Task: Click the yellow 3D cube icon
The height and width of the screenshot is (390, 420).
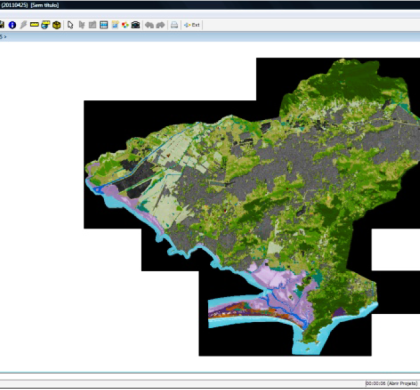Action: [x=57, y=25]
